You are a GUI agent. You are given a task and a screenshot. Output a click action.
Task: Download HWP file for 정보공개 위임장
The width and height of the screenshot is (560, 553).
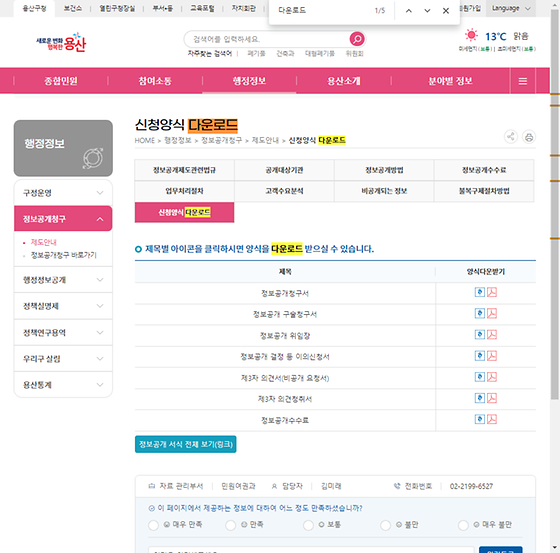click(480, 334)
